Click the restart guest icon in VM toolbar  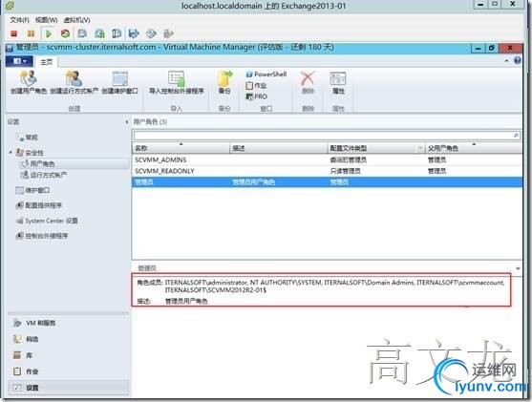65,33
